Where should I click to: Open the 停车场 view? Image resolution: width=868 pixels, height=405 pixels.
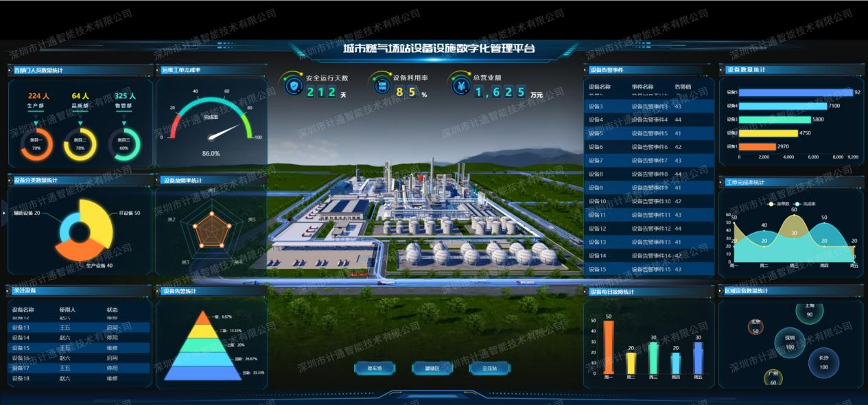374,369
